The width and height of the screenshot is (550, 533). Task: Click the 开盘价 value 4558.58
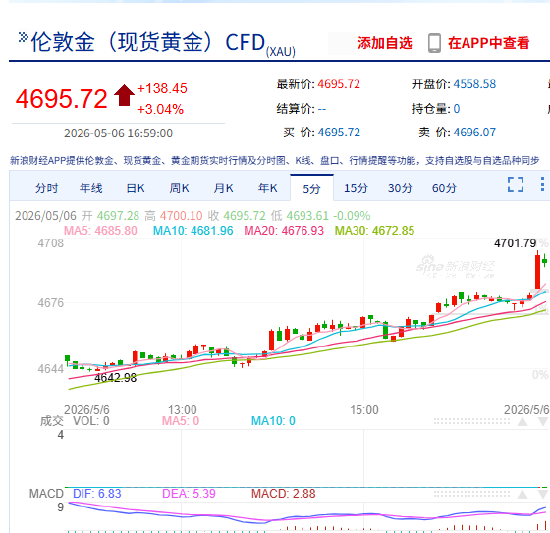[475, 84]
